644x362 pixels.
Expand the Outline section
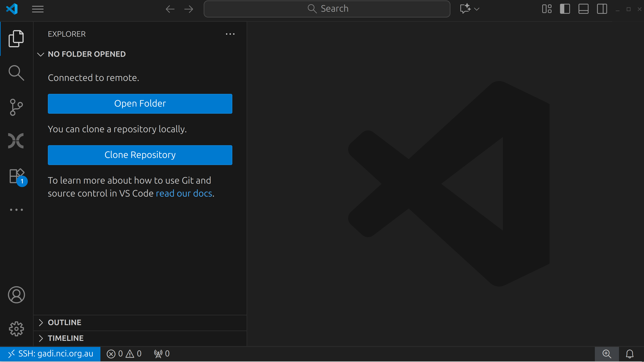[x=64, y=322]
